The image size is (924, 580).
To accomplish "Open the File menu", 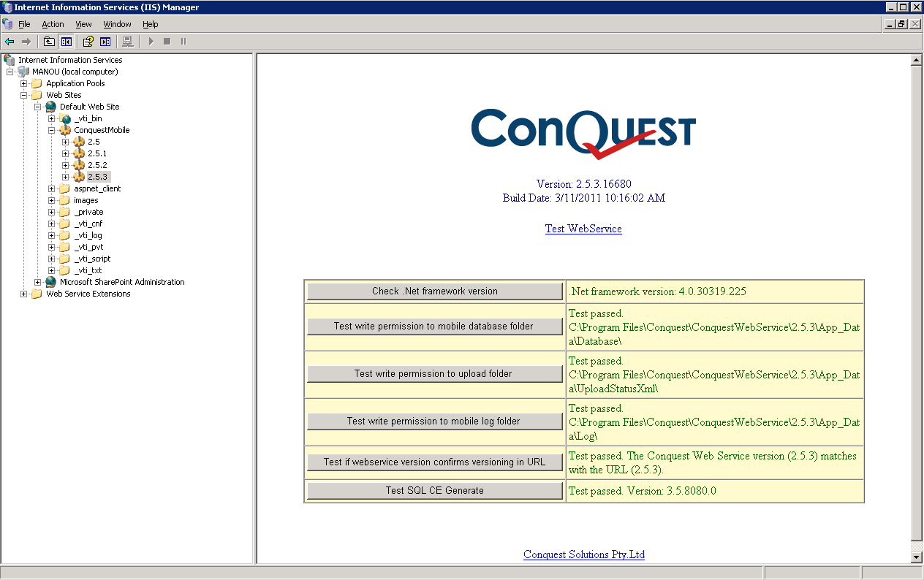I will pos(24,24).
